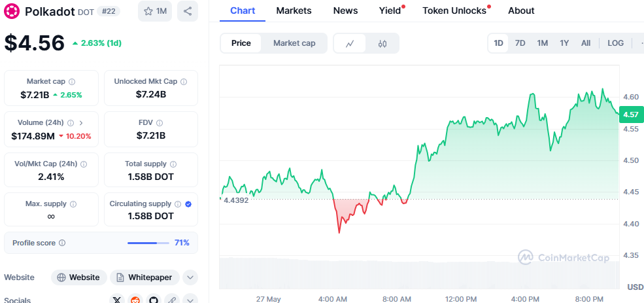Open Circulating supply info icon

[x=178, y=204]
